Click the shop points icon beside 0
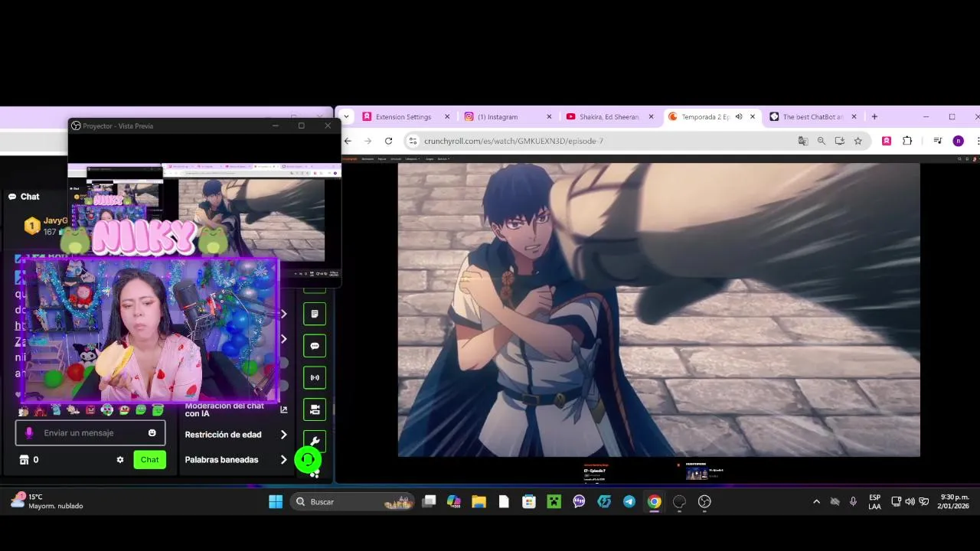Screen dimensions: 980x551 click(x=24, y=460)
